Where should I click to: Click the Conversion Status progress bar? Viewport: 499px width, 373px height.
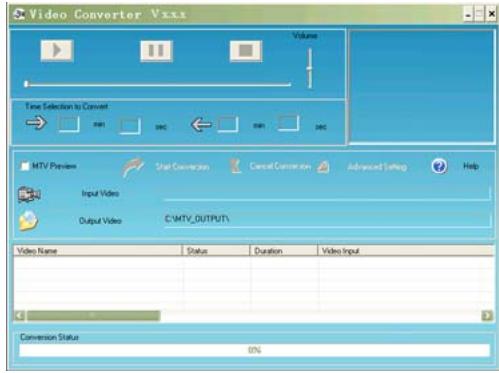point(254,350)
